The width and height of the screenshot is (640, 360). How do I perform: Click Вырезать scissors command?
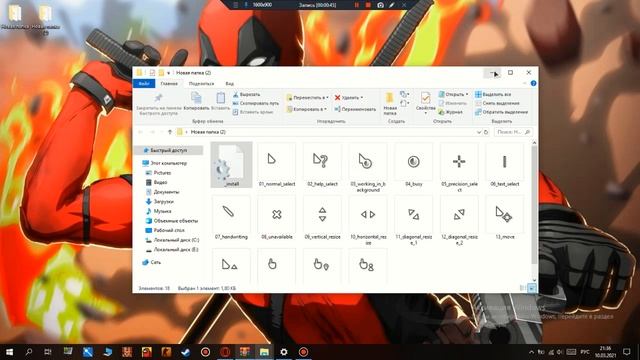246,94
